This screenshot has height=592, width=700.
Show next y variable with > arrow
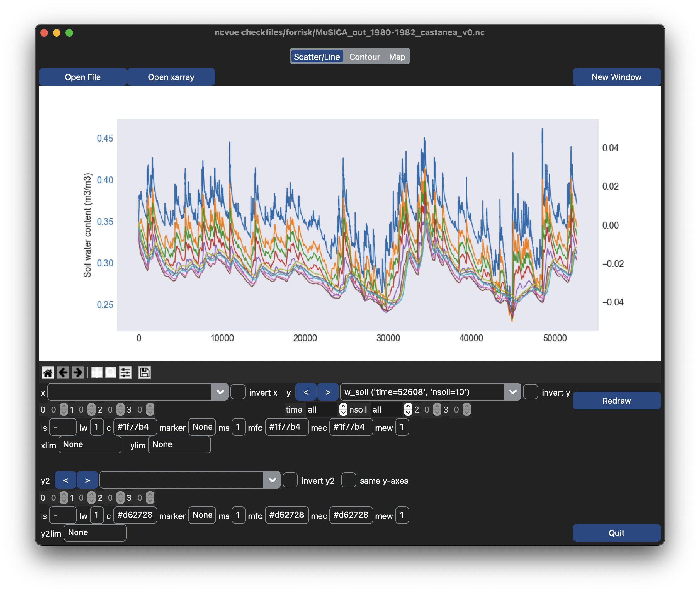pyautogui.click(x=328, y=392)
